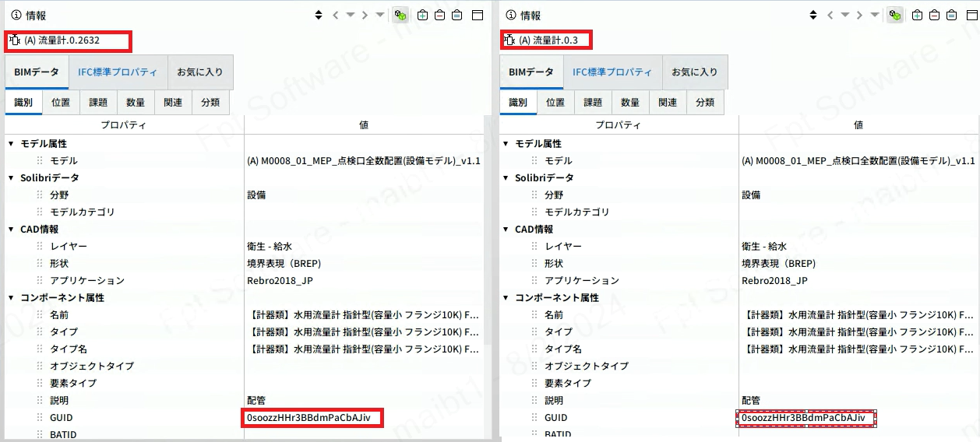This screenshot has height=442, width=980.
Task: Click info circle icon of left 情報 title
Action: tap(15, 15)
